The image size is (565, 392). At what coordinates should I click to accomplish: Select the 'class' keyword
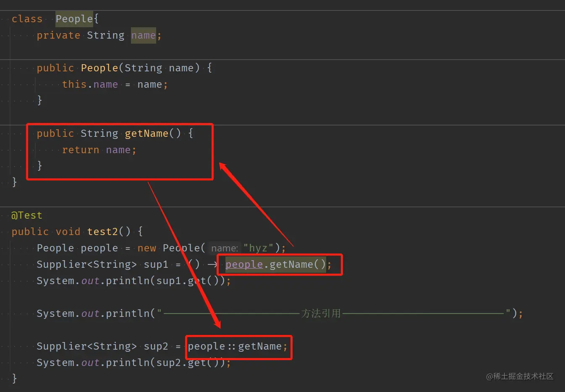click(27, 19)
